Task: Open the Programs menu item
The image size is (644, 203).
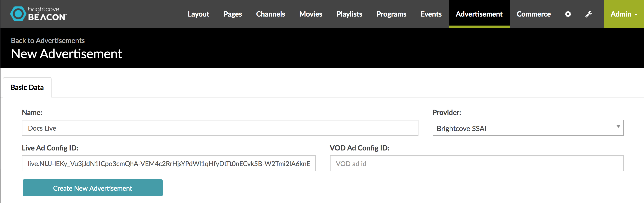Action: [x=391, y=14]
